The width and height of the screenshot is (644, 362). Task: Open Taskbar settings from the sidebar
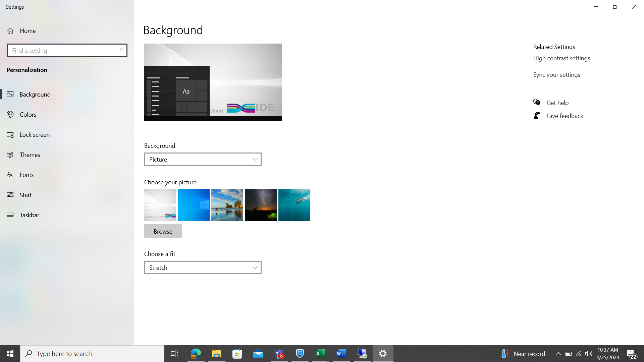pyautogui.click(x=29, y=215)
